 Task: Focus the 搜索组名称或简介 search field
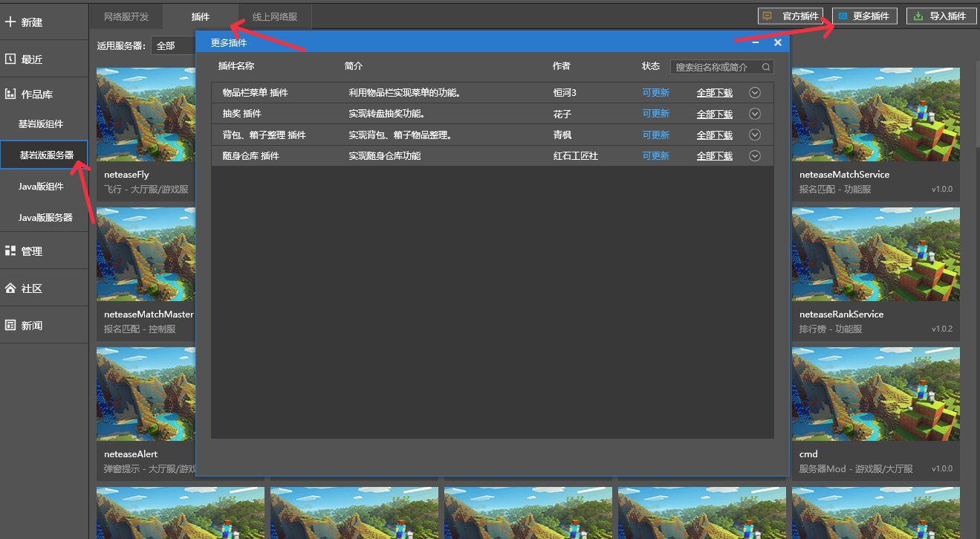722,67
